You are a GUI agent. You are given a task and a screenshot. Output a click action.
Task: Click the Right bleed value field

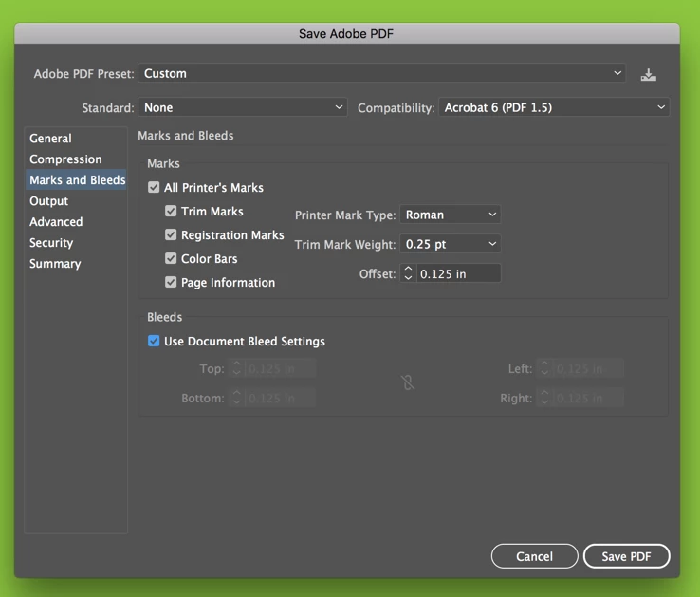coord(588,398)
